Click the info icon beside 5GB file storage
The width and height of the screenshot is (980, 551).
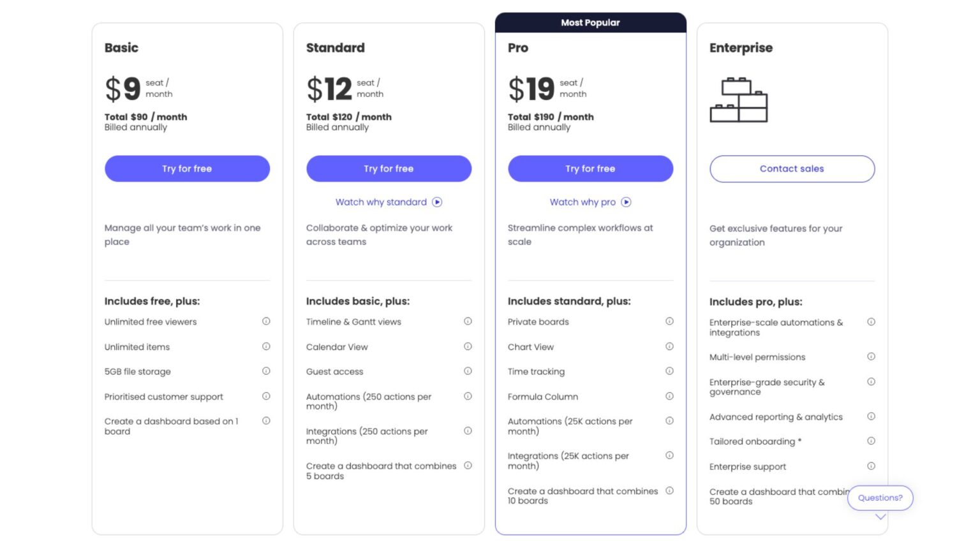(266, 371)
